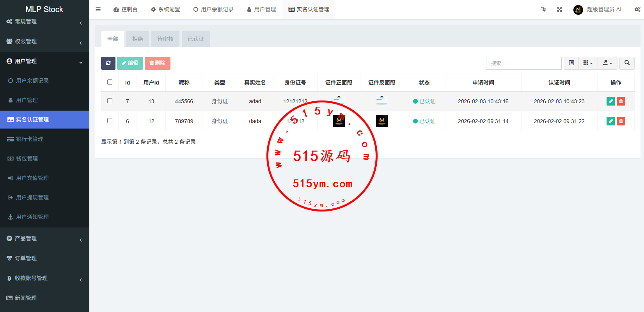Image resolution: width=644 pixels, height=312 pixels.
Task: Open the language translate icon
Action: click(x=543, y=9)
